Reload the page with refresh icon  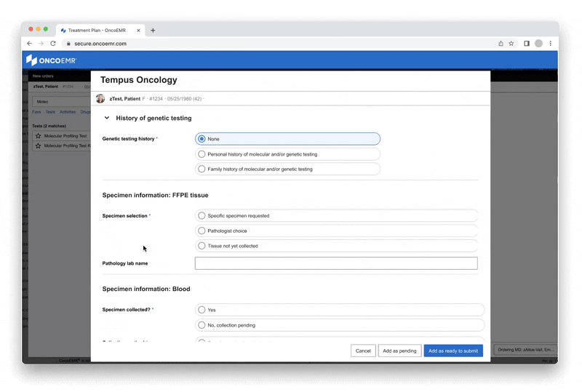coord(53,44)
